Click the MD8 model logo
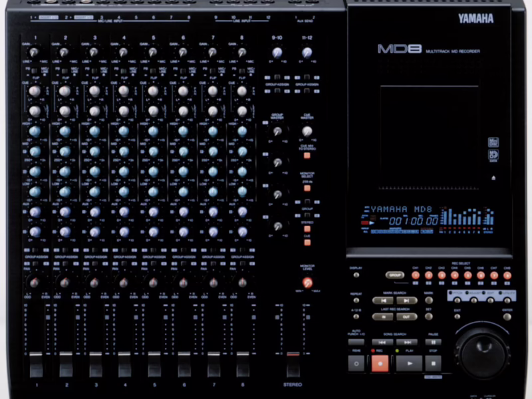The width and height of the screenshot is (532, 399). [x=400, y=49]
